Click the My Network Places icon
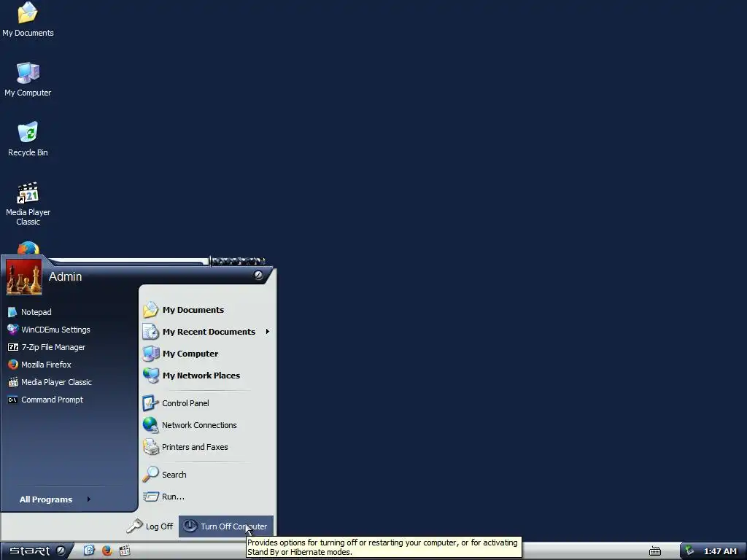 point(150,376)
